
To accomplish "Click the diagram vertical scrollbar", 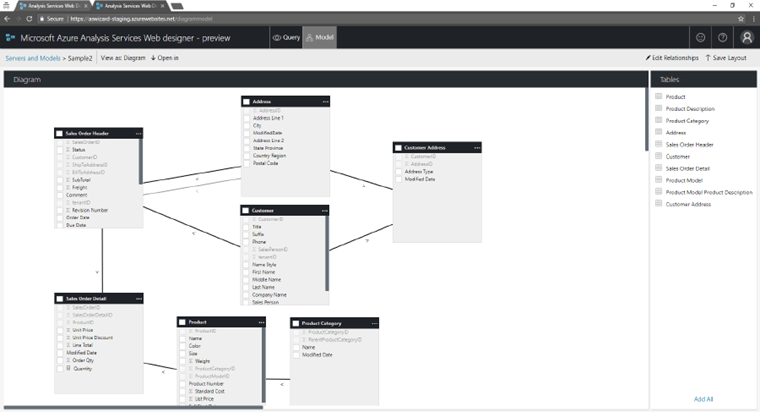I will click(x=646, y=120).
